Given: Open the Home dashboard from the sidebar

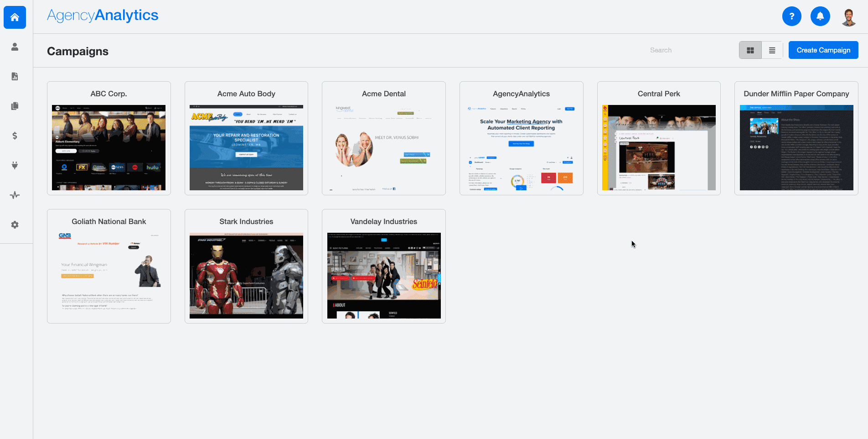Looking at the screenshot, I should click(x=14, y=17).
